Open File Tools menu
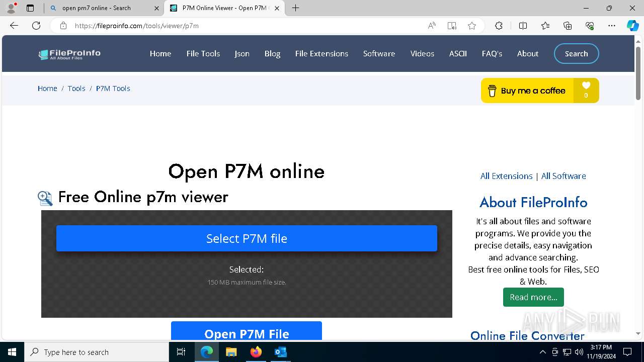The width and height of the screenshot is (644, 362). tap(203, 54)
